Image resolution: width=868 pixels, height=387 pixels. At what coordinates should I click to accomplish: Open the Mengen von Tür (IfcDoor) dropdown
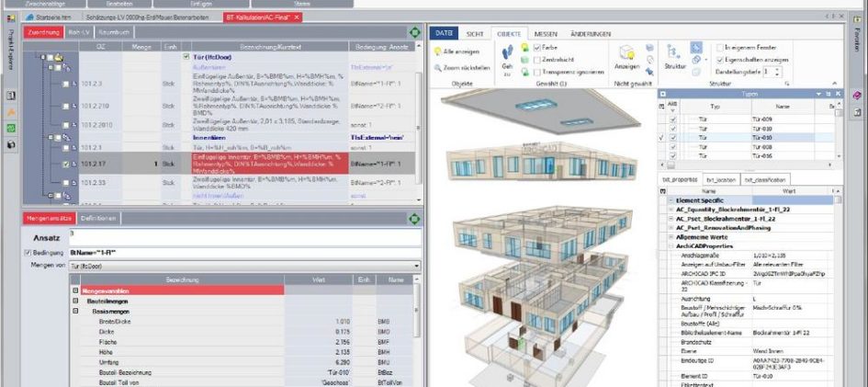click(417, 266)
